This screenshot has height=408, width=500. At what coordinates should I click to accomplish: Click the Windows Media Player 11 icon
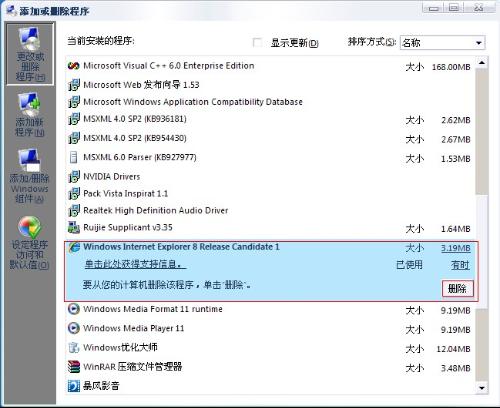point(74,328)
